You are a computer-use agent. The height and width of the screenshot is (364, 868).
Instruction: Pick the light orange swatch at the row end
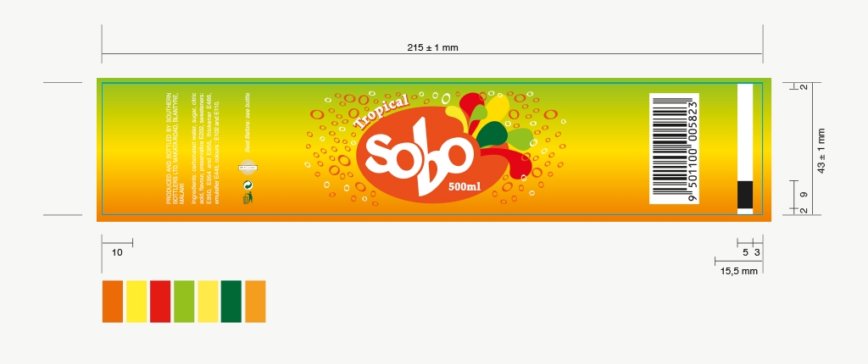pos(255,301)
